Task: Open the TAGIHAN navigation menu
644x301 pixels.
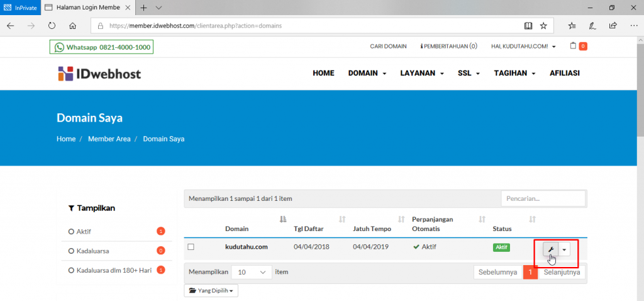Action: pos(514,73)
